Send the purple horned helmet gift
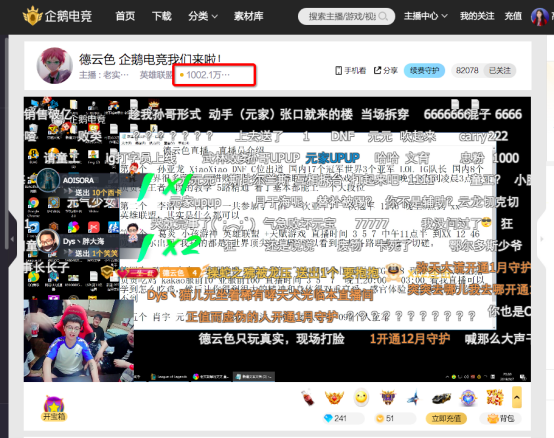Image resolution: width=554 pixels, height=438 pixels. (x=388, y=398)
